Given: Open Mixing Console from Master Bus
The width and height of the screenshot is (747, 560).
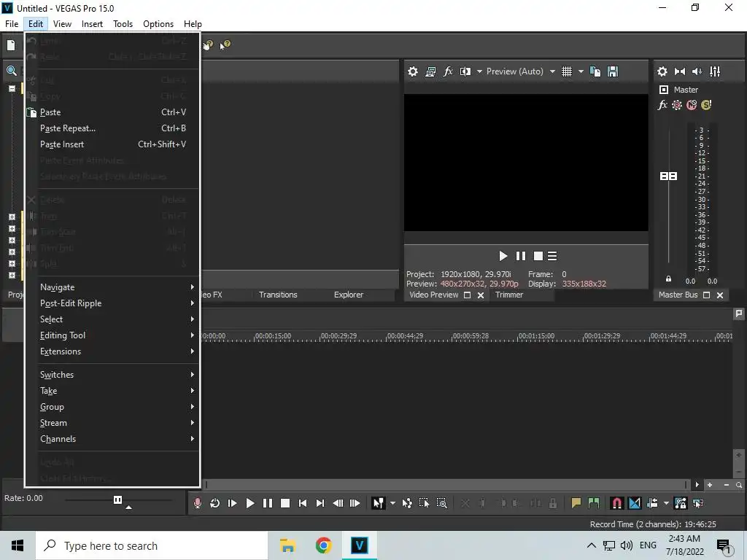Looking at the screenshot, I should (x=715, y=71).
